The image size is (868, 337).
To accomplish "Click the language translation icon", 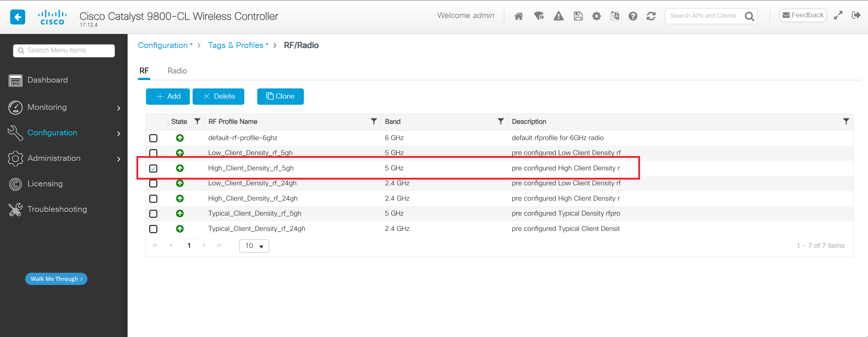I will (615, 16).
